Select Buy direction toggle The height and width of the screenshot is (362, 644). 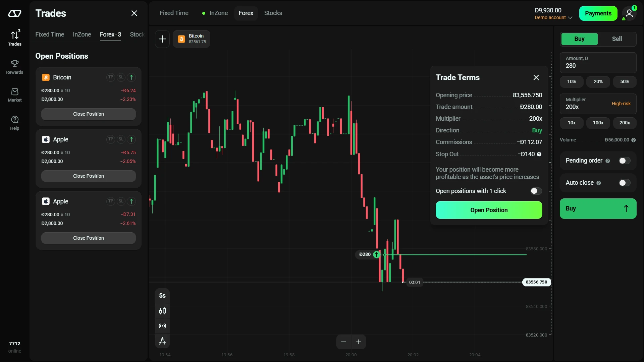[580, 39]
